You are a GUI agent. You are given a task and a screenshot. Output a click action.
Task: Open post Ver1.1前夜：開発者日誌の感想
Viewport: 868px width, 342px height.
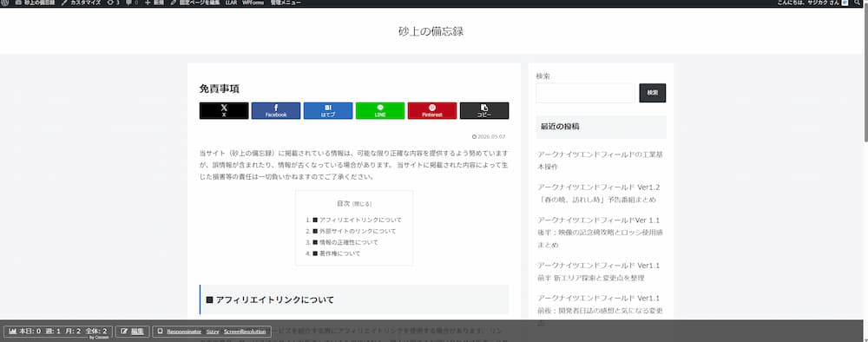(x=600, y=310)
